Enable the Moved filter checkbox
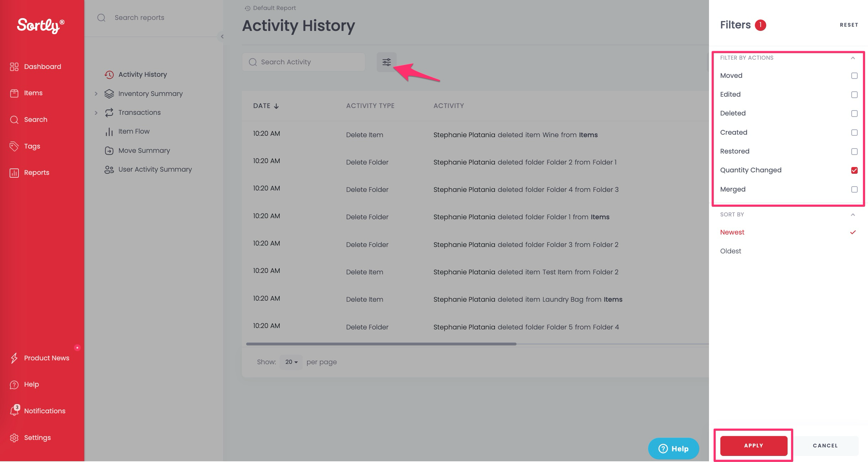The height and width of the screenshot is (462, 868). (854, 76)
